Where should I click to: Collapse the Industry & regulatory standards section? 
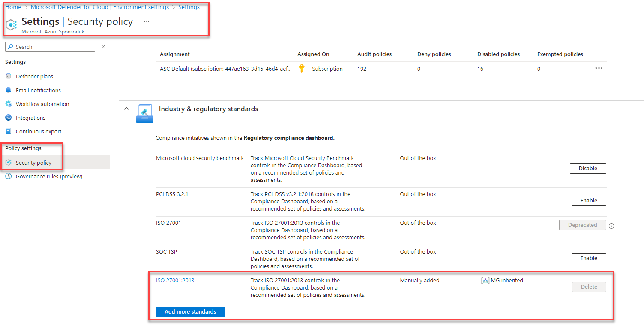126,109
